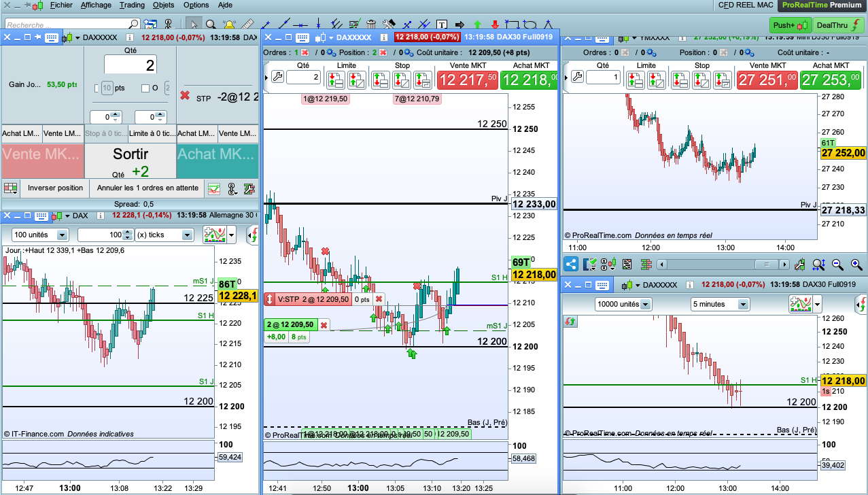The width and height of the screenshot is (868, 495).
Task: Select the red down arrow tool
Action: [495, 24]
